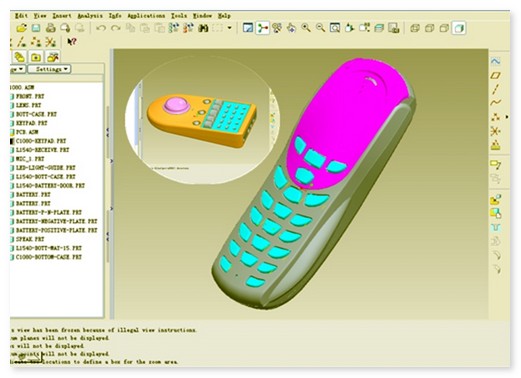Zoom in using the magnifier plus icon
The height and width of the screenshot is (378, 521).
pos(306,28)
